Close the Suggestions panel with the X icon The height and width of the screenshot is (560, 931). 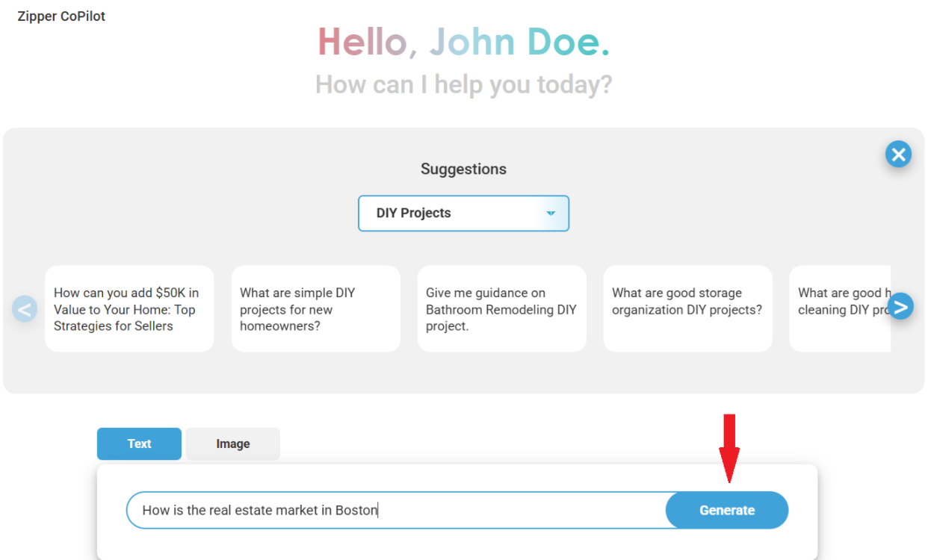[x=898, y=155]
